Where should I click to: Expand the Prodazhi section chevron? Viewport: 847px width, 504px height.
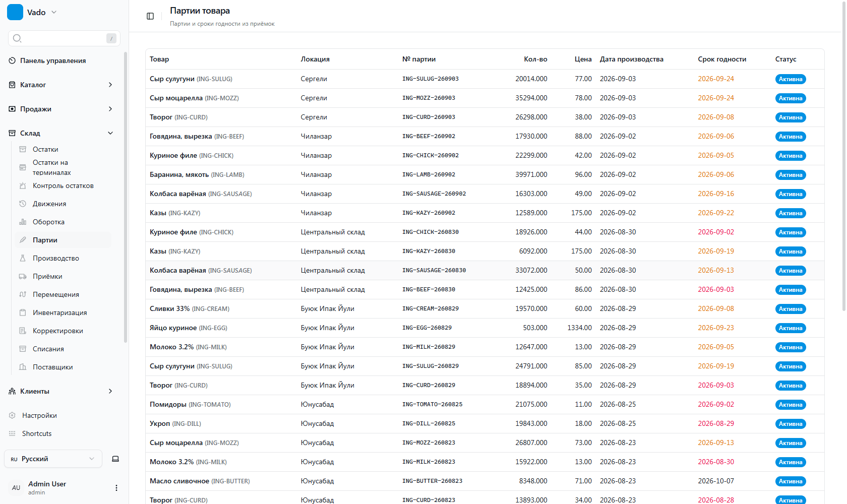click(x=110, y=109)
